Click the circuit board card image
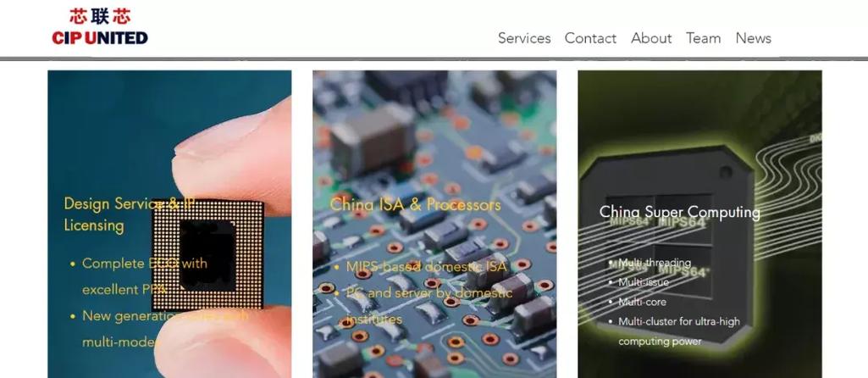 tap(434, 224)
